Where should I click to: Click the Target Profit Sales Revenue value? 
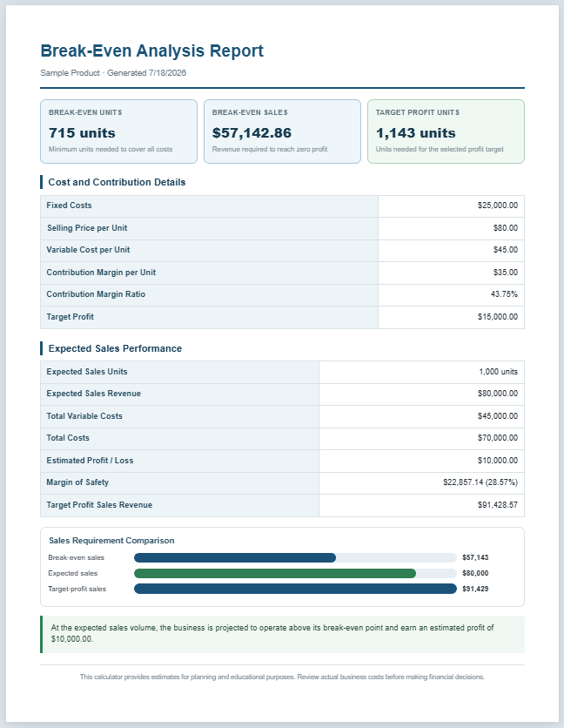[x=497, y=505]
